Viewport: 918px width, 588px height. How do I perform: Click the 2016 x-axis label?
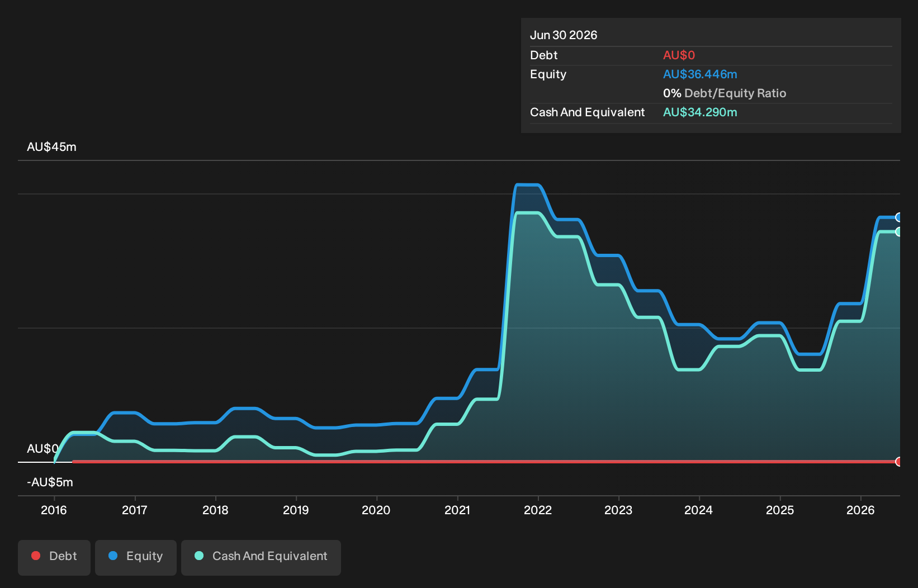point(54,510)
